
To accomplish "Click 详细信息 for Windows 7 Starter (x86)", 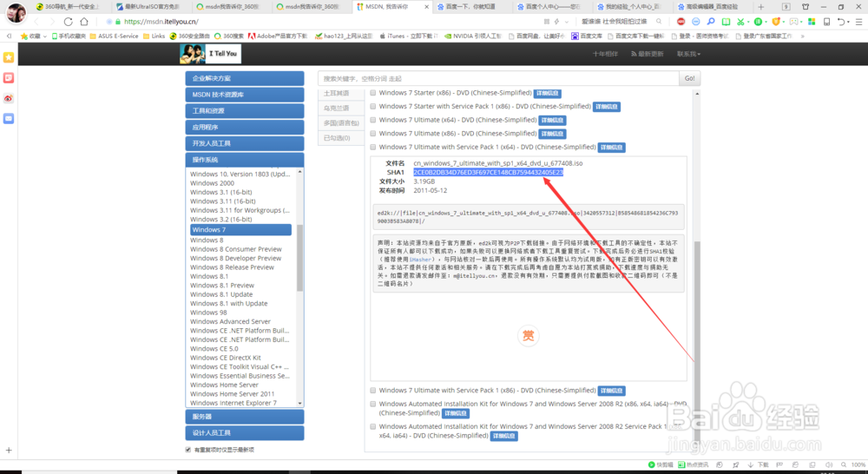I will [548, 93].
